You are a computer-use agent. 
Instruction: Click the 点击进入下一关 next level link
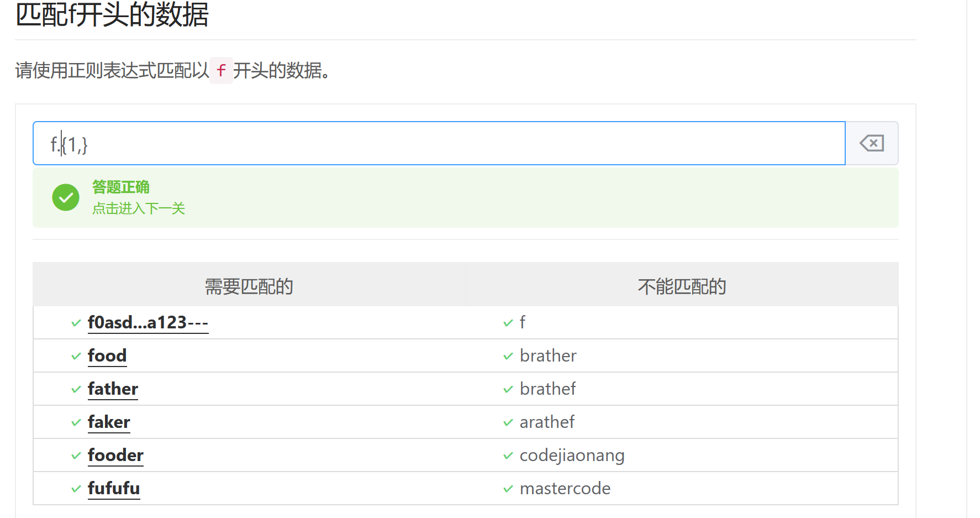click(x=139, y=208)
